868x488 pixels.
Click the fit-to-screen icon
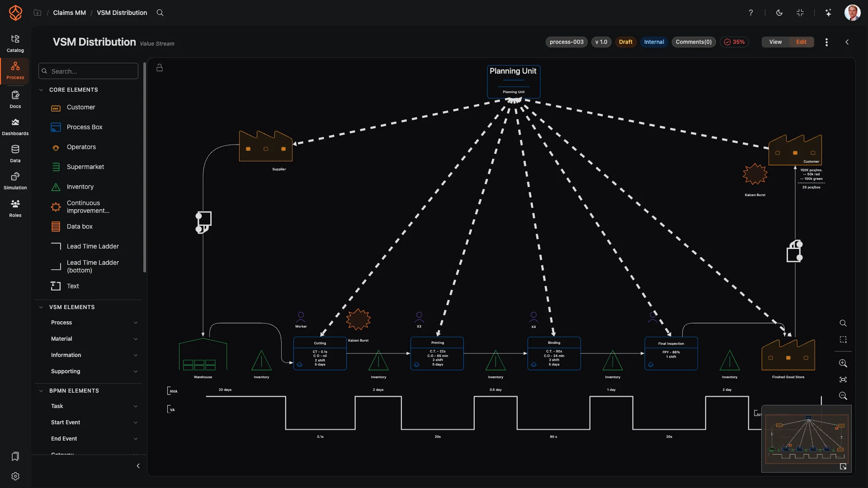pos(843,380)
